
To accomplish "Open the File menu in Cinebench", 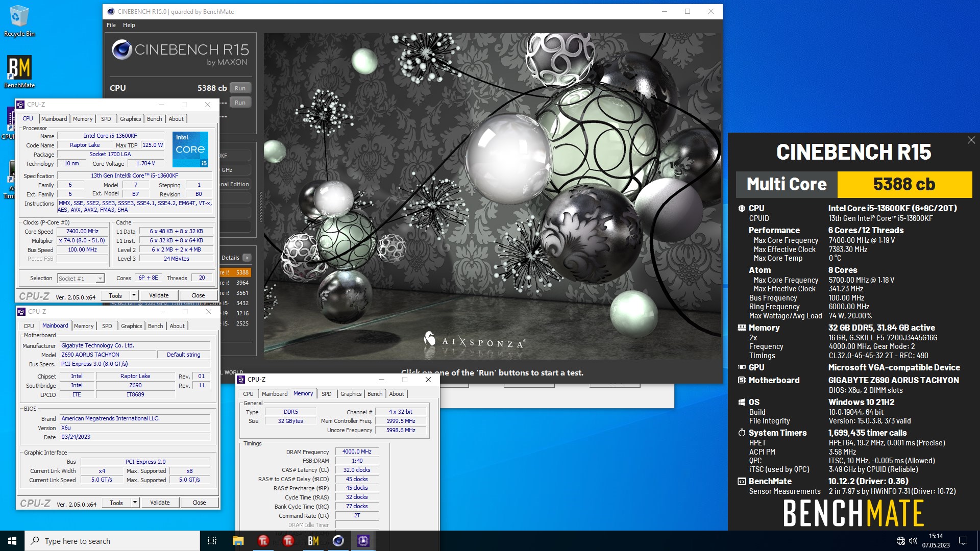I will [x=111, y=25].
